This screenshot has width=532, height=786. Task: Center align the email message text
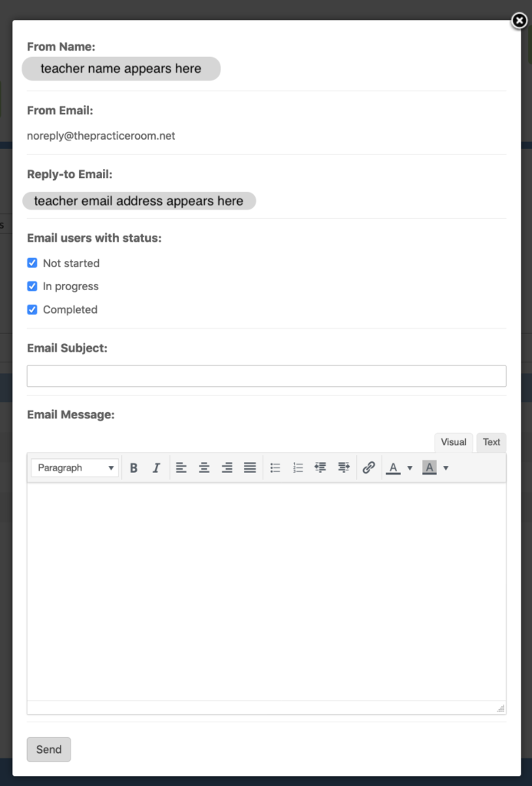[x=204, y=467]
